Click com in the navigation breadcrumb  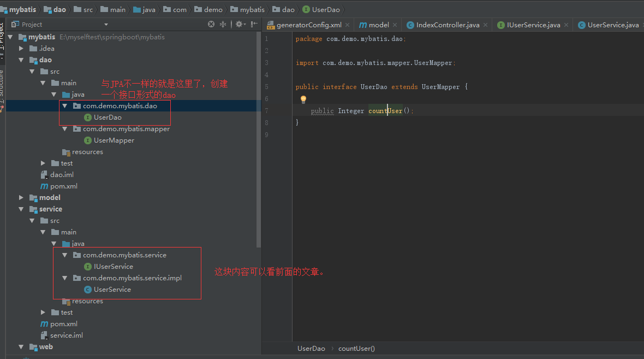175,9
